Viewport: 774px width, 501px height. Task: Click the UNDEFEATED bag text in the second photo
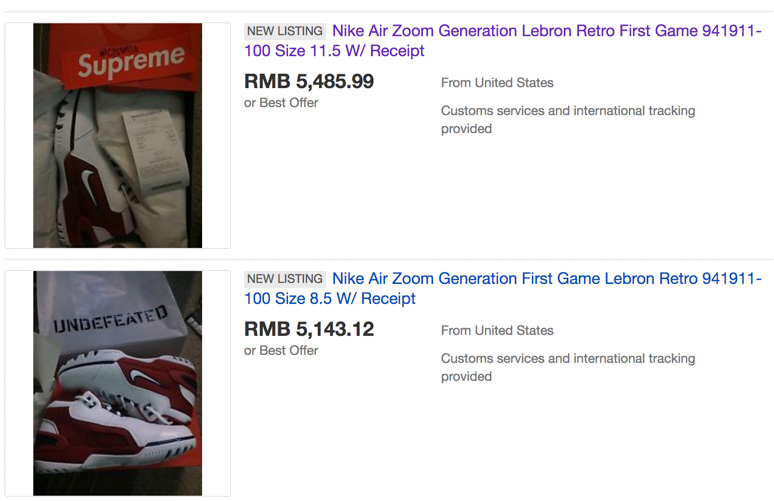[110, 322]
